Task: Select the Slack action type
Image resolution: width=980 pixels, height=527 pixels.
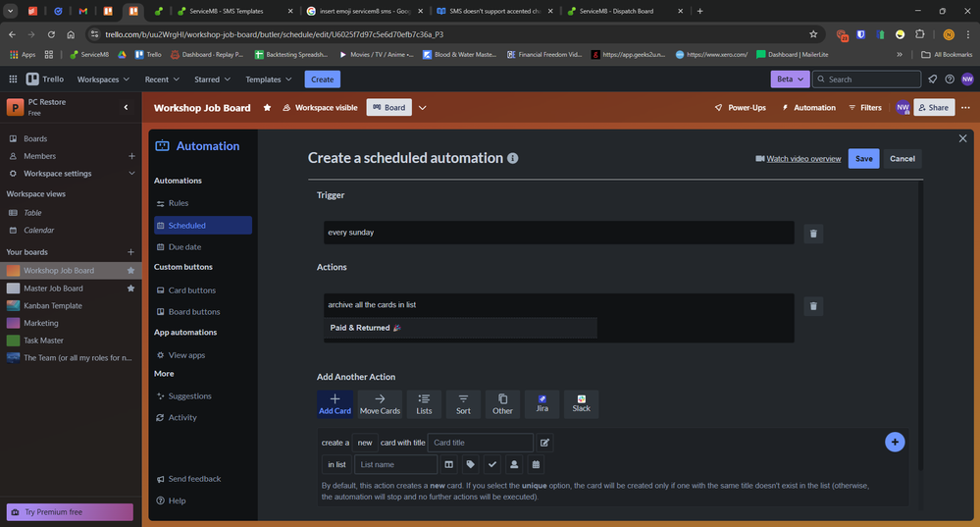Action: pos(582,404)
